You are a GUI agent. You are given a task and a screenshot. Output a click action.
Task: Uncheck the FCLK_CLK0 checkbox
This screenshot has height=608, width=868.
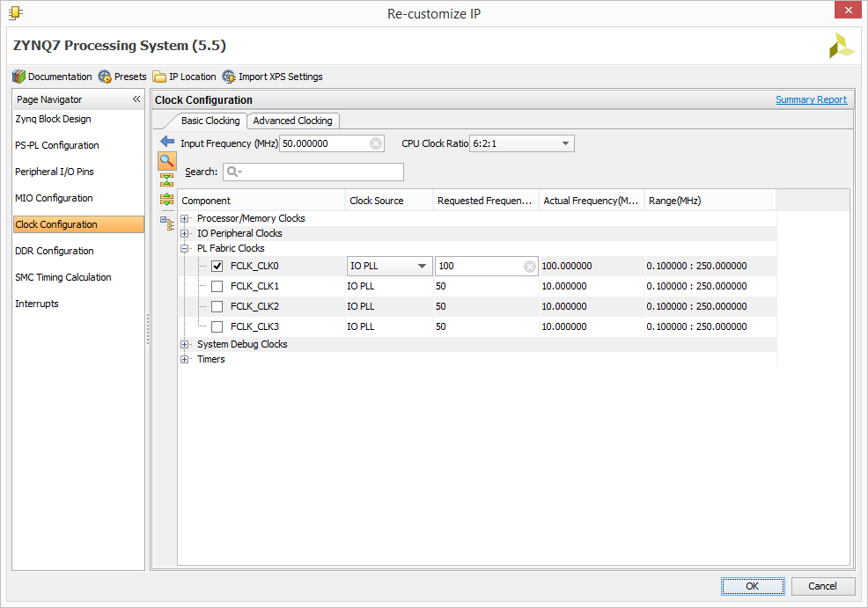pyautogui.click(x=217, y=266)
